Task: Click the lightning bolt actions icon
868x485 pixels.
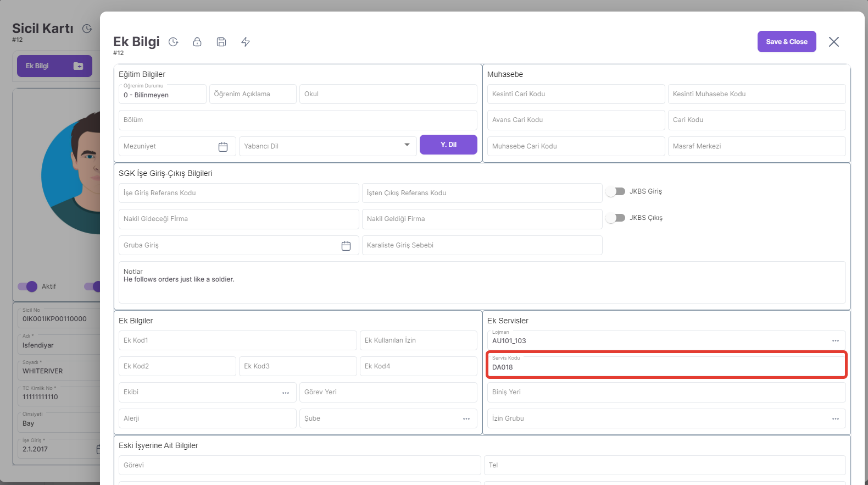Action: (246, 42)
